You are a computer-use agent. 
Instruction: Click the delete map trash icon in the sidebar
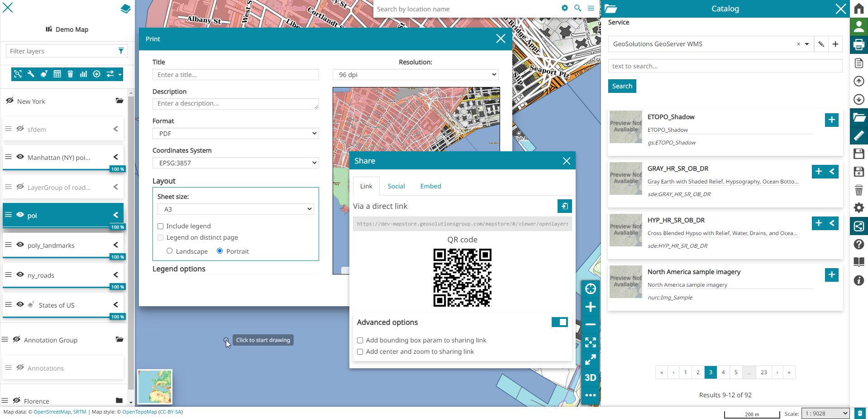[859, 190]
